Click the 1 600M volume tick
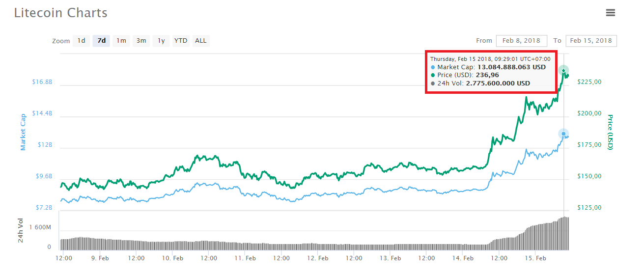Screen dimensions: 644x275 pyautogui.click(x=39, y=227)
